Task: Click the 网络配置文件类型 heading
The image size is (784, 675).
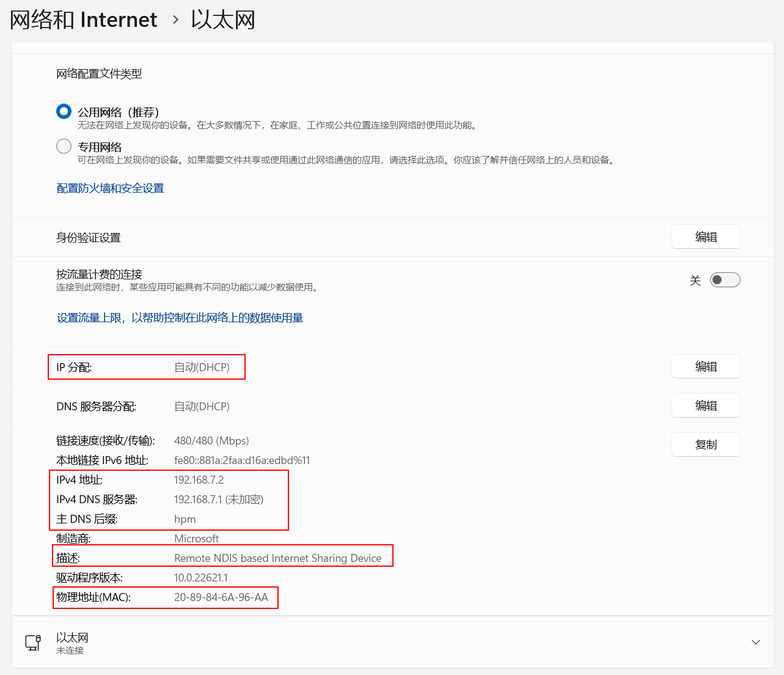Action: 99,74
